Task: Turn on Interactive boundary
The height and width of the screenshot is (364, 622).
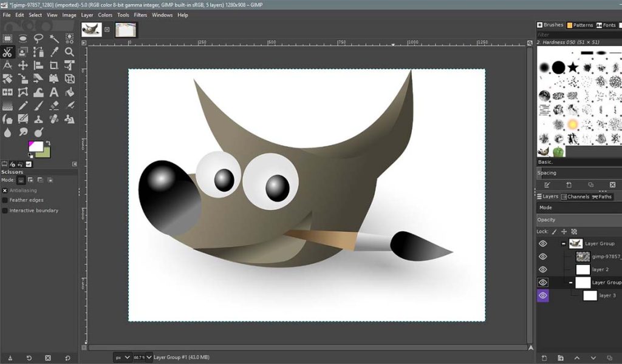Action: (5, 211)
